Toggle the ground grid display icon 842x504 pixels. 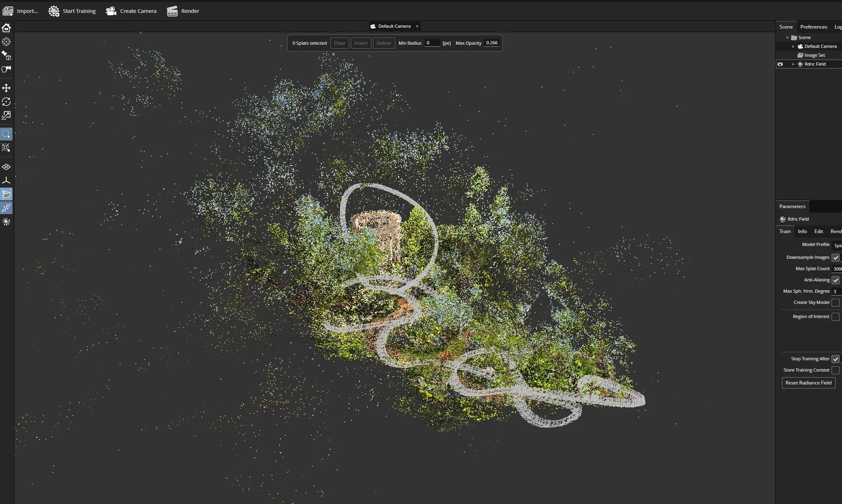pos(6,167)
